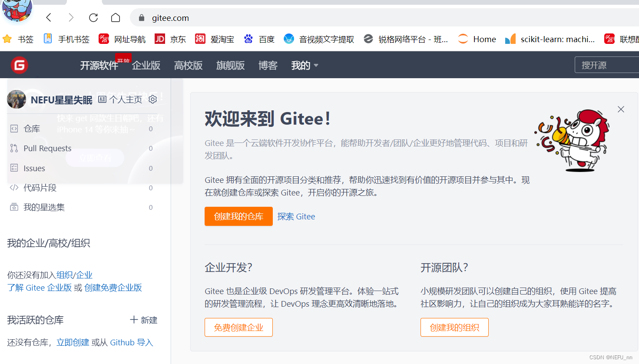
Task: Open Issues via its sidebar icon
Action: 13,168
